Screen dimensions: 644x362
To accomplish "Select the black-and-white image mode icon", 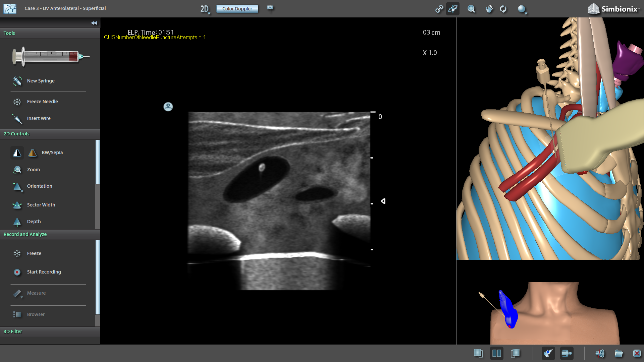I will (x=17, y=153).
